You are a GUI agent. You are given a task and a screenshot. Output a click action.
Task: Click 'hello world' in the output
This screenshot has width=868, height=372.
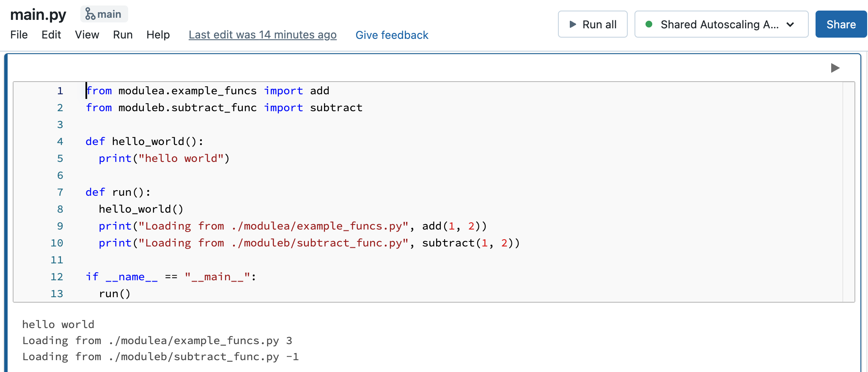tap(58, 324)
